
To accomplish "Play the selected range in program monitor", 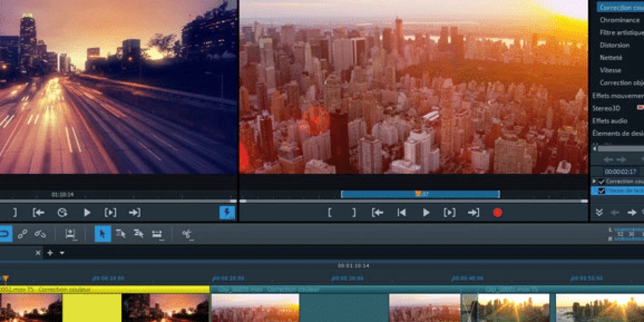I will point(449,213).
